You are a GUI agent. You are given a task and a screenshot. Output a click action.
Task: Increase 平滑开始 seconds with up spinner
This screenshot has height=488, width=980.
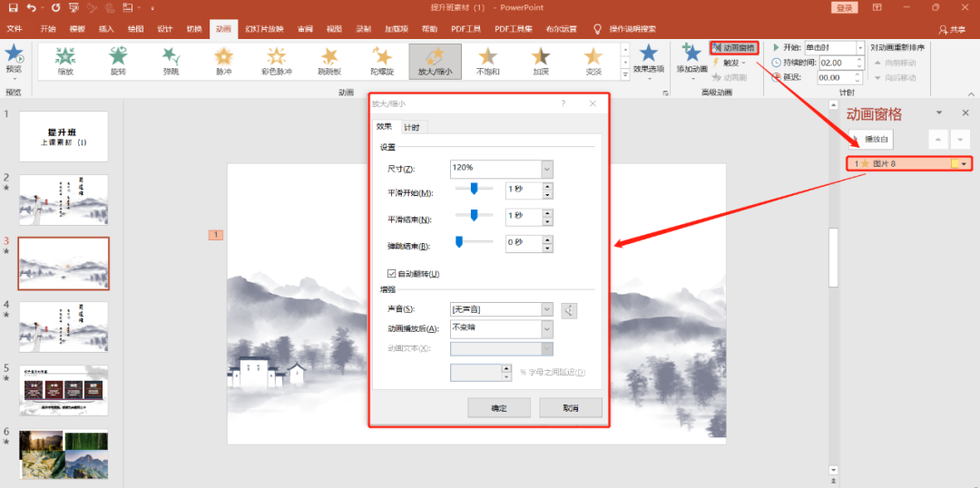click(x=547, y=186)
